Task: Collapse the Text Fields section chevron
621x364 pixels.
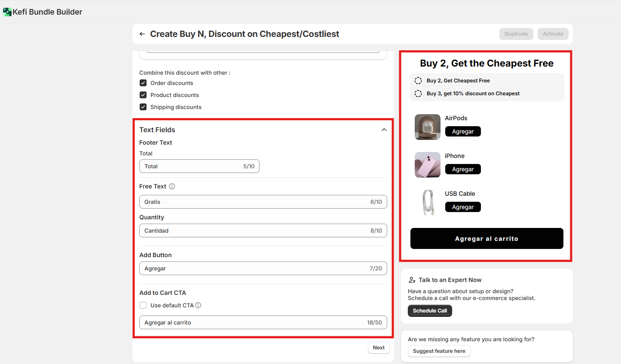Action: point(384,130)
